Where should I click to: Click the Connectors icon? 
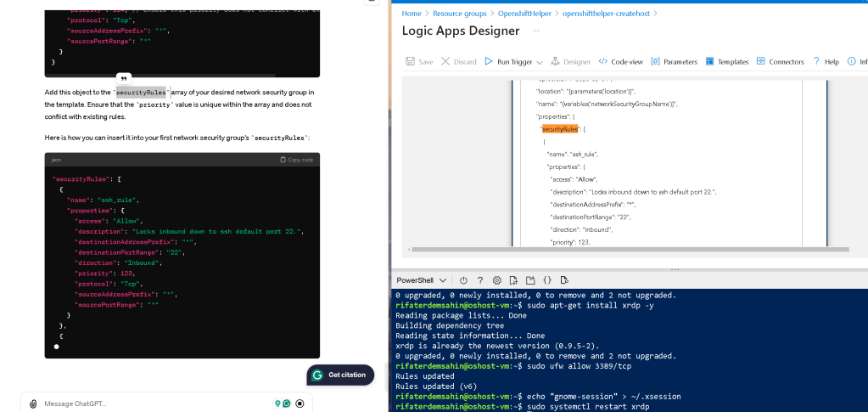click(x=760, y=61)
